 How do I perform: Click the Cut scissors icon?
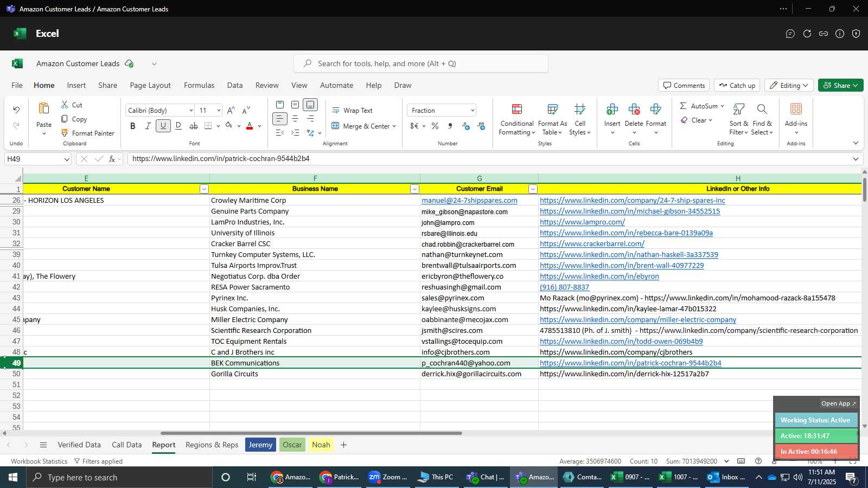[x=65, y=105]
